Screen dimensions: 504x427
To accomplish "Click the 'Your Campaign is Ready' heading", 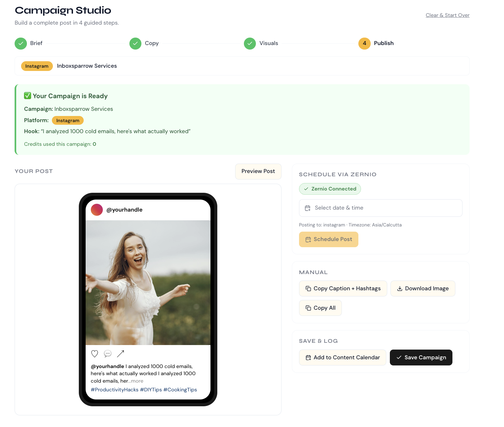I will [x=70, y=96].
